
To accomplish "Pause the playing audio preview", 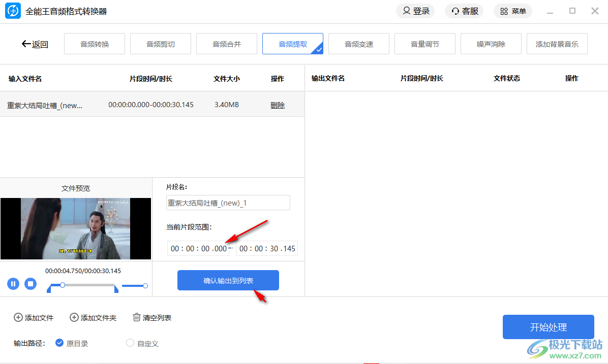I will [x=13, y=284].
